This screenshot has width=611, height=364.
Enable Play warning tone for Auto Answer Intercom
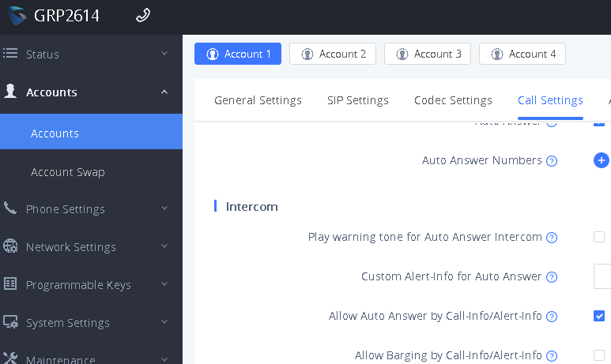coord(599,237)
